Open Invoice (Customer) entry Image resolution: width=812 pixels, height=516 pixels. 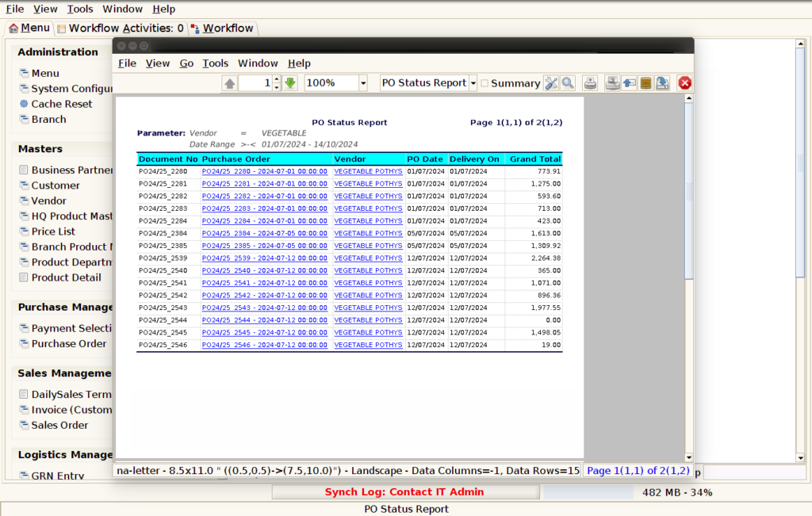[x=72, y=410]
